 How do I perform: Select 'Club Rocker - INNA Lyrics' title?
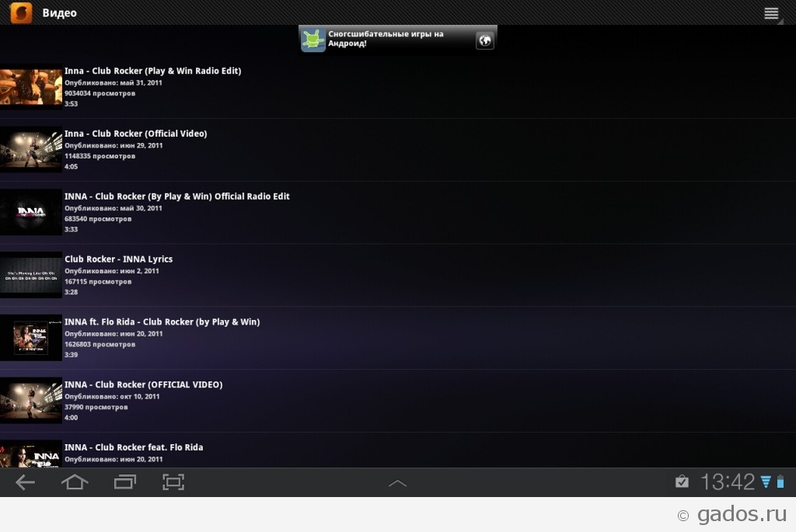tap(118, 259)
